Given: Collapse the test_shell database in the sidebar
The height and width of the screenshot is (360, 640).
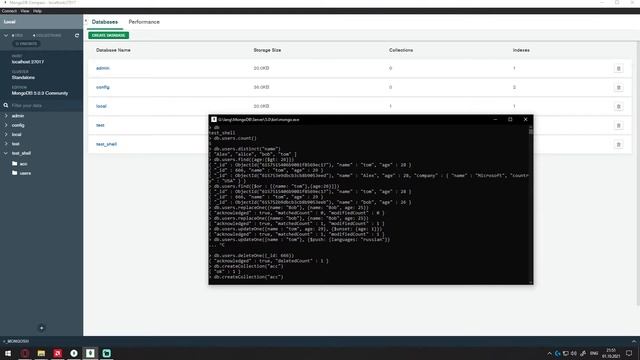Looking at the screenshot, I should pos(6,153).
